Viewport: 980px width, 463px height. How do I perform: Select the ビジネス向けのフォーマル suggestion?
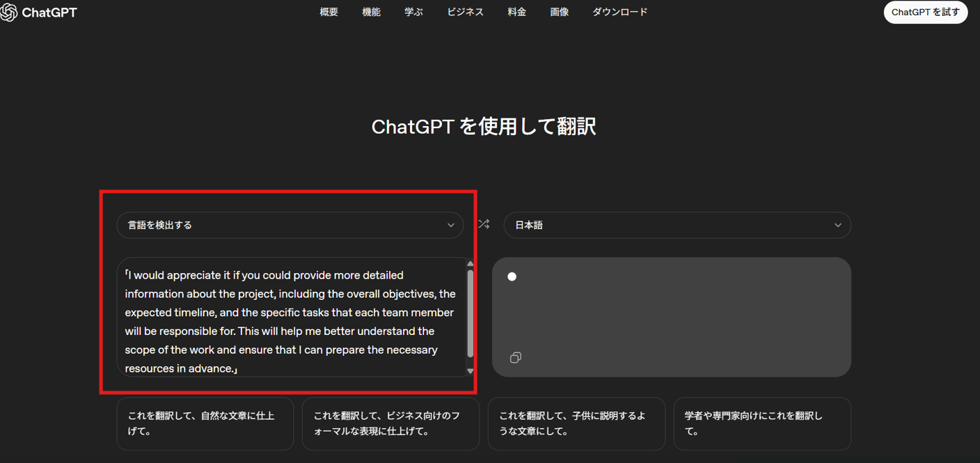pyautogui.click(x=390, y=423)
